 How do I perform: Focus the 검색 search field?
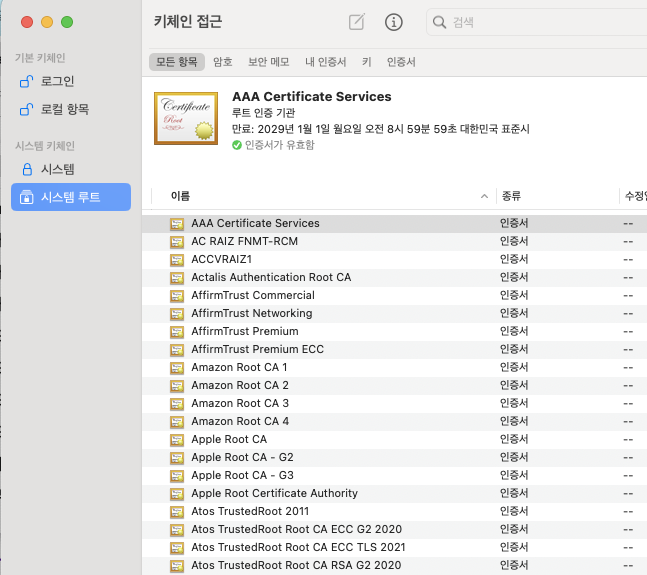[536, 22]
